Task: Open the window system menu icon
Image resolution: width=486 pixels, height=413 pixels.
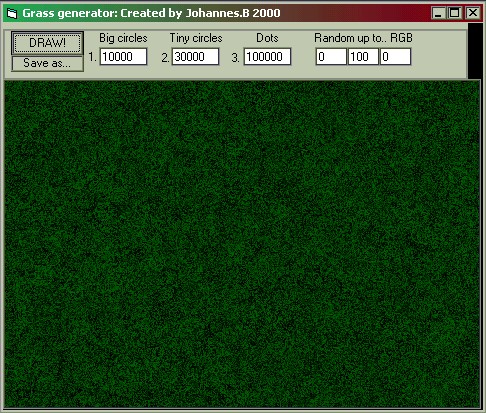Action: click(x=12, y=13)
